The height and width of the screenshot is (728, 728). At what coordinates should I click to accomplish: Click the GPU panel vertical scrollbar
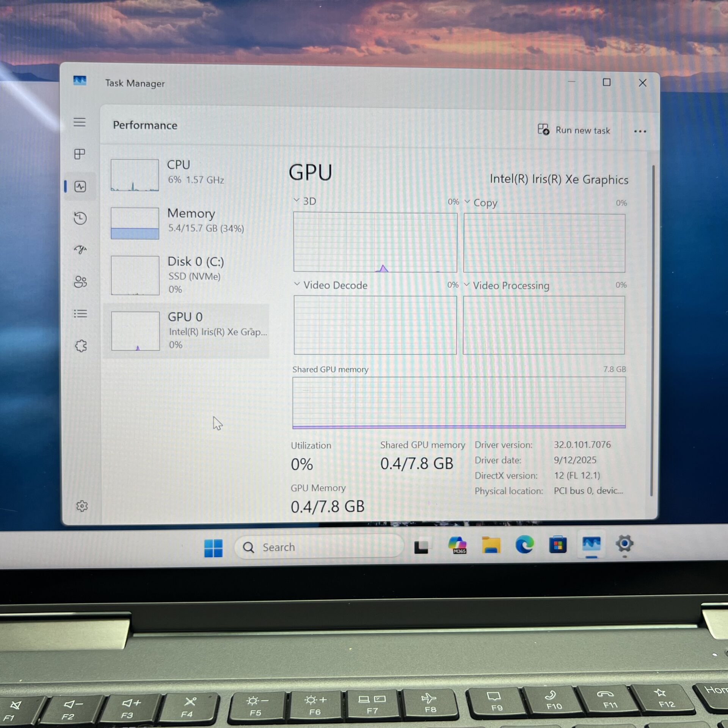[652, 330]
